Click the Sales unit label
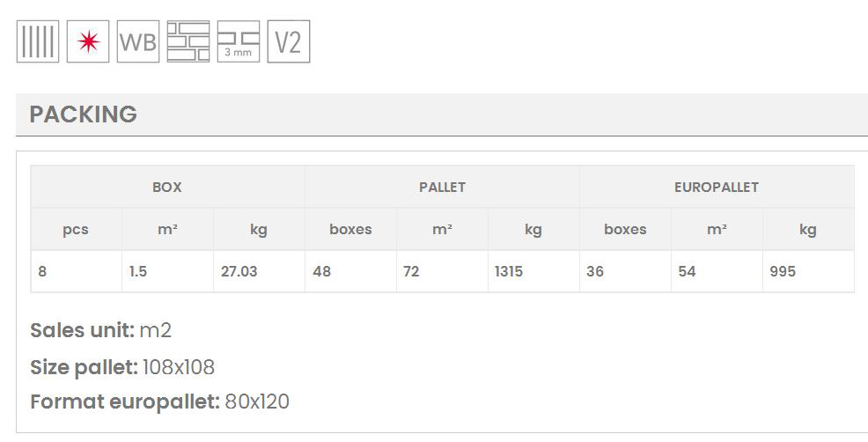Viewport: 868px width, 442px height. point(82,331)
